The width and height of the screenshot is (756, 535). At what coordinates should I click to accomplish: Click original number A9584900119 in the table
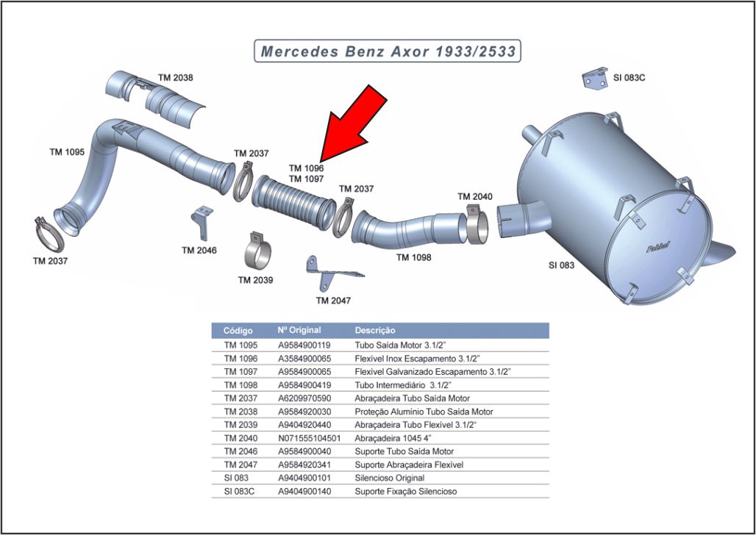[x=304, y=345]
